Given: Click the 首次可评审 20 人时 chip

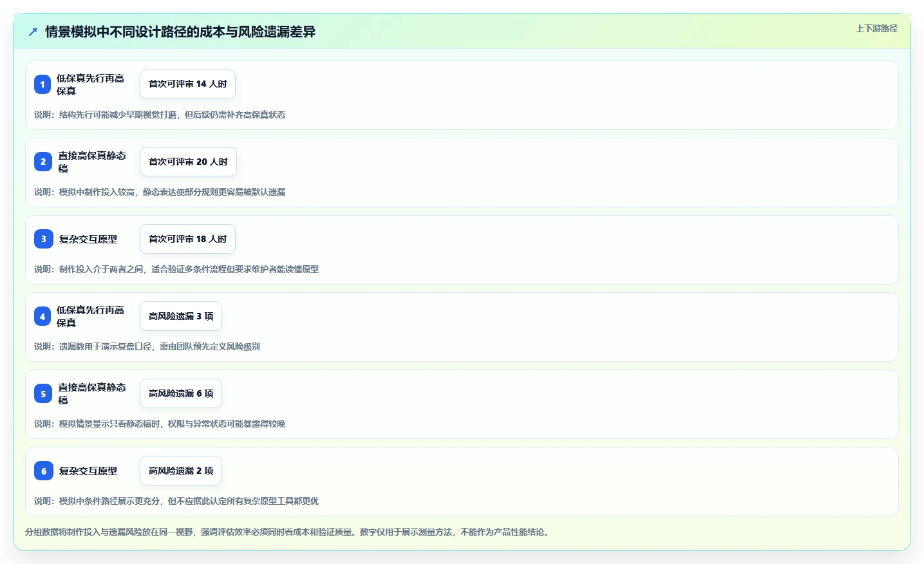Looking at the screenshot, I should (x=188, y=162).
